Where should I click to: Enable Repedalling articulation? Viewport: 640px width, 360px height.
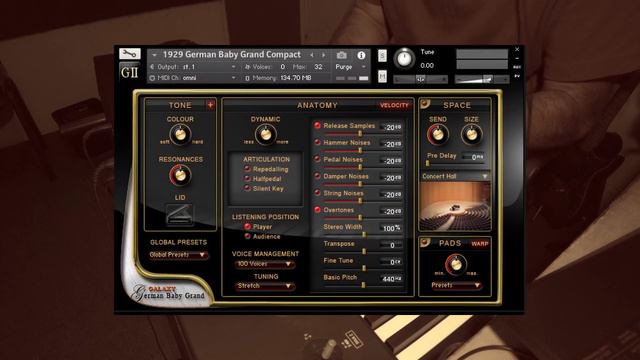coord(247,169)
